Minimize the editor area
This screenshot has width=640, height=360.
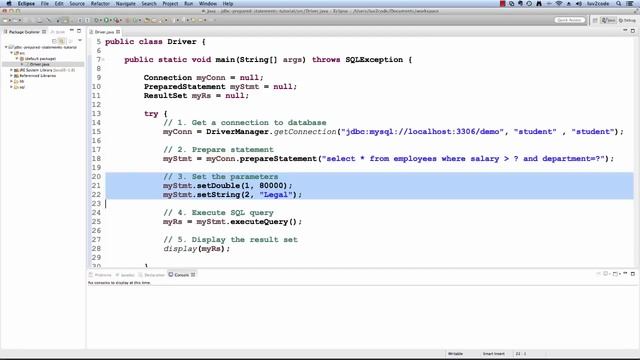pos(625,31)
